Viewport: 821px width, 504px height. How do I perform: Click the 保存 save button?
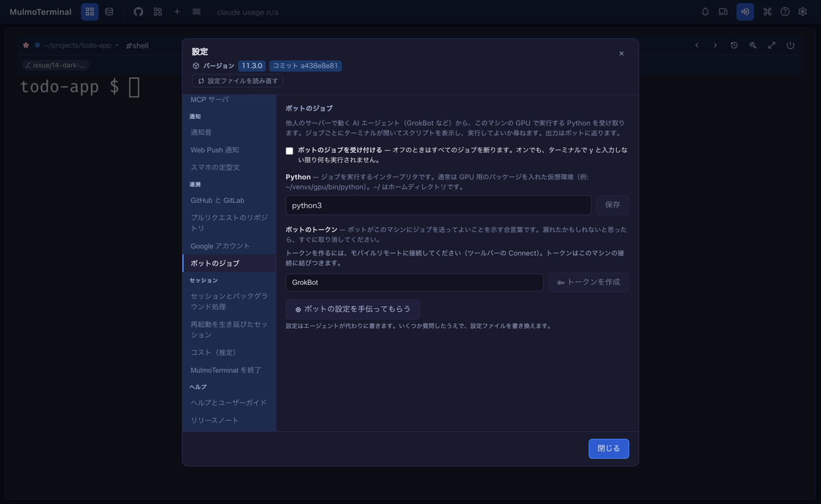(x=613, y=205)
